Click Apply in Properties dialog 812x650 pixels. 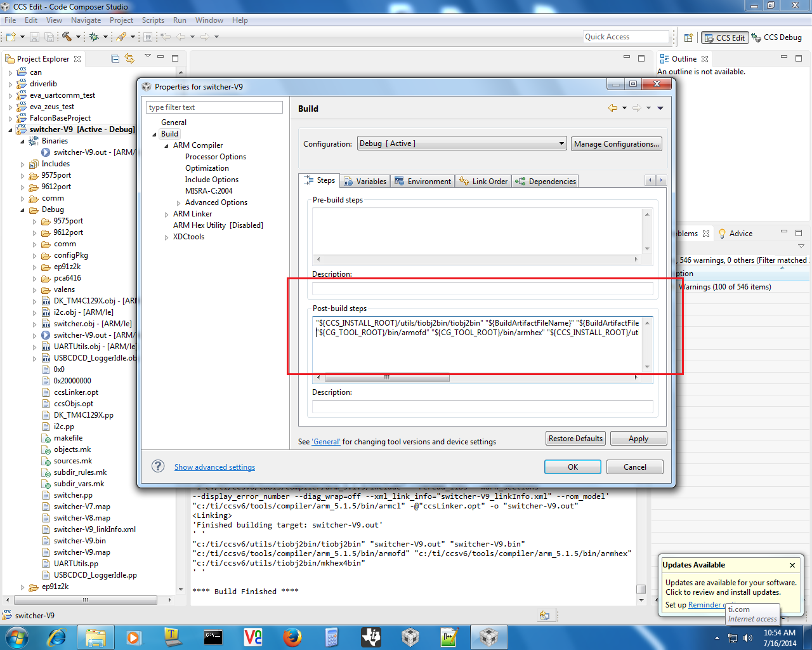[x=638, y=439]
